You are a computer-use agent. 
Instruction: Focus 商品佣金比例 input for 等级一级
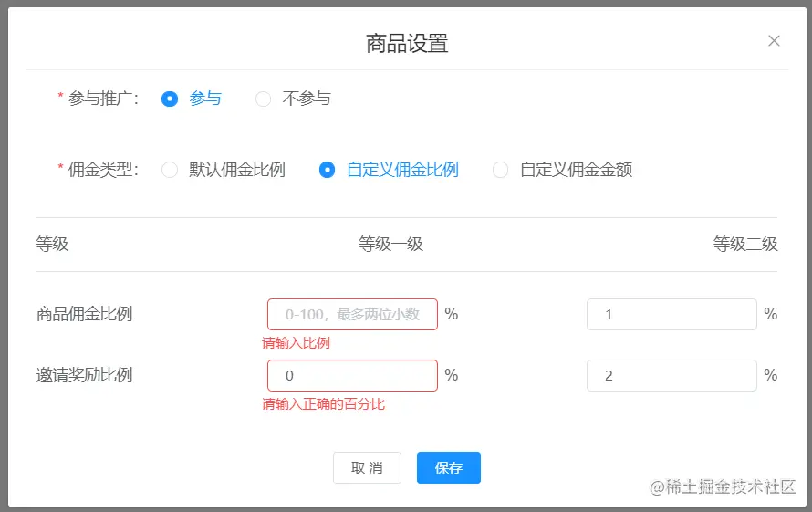[352, 315]
